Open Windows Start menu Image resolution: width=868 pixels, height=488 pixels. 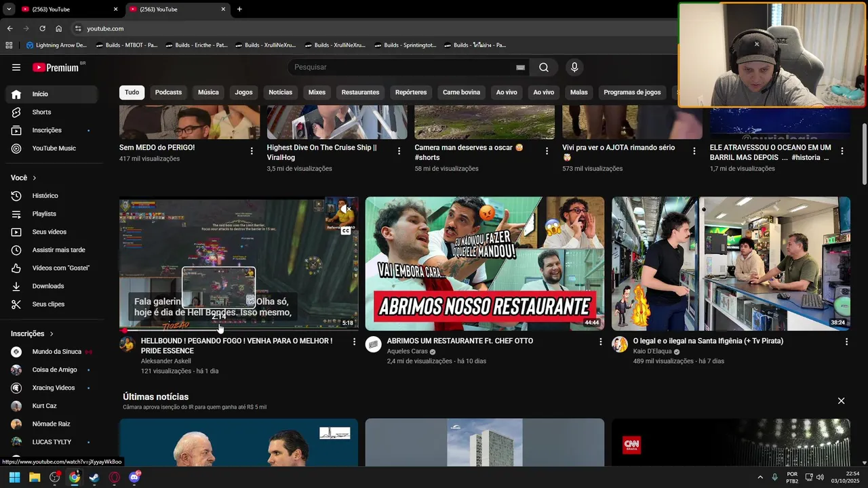pos(14,477)
